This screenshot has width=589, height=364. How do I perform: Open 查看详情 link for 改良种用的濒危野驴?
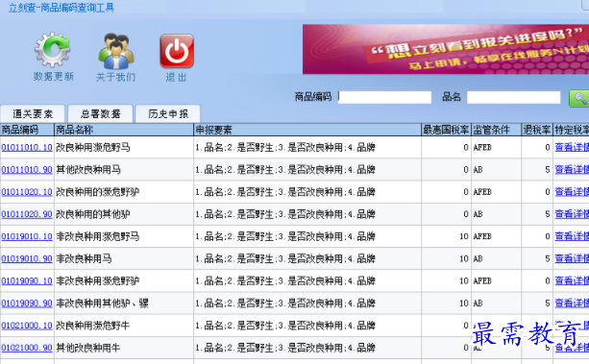point(572,192)
